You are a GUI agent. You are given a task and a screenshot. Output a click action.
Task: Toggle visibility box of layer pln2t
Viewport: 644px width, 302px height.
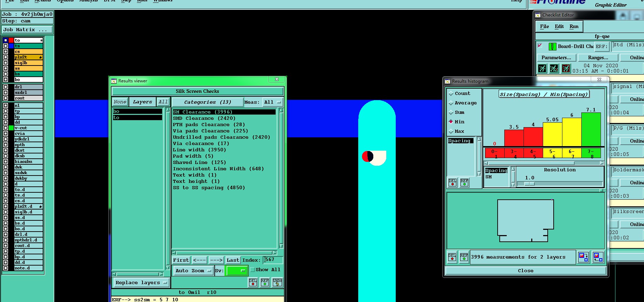(x=6, y=57)
